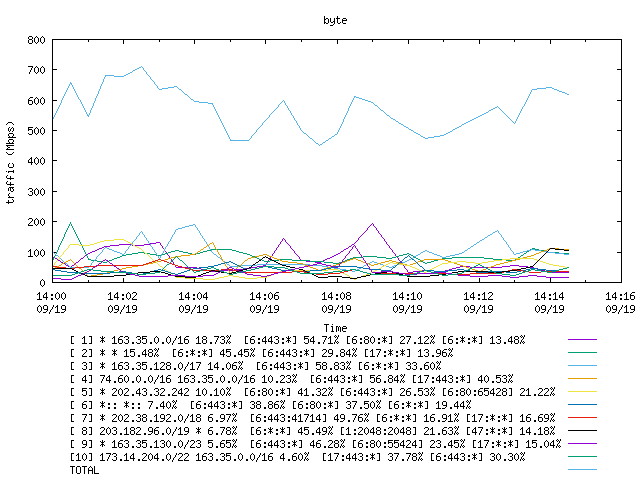Click the y-axis tick value 700
The height and width of the screenshot is (480, 640).
click(x=36, y=70)
